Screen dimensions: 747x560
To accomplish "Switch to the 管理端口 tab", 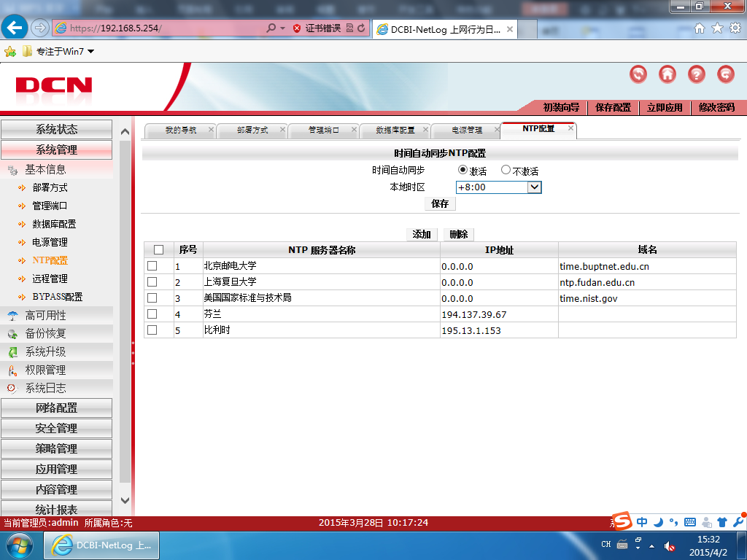I will (323, 130).
